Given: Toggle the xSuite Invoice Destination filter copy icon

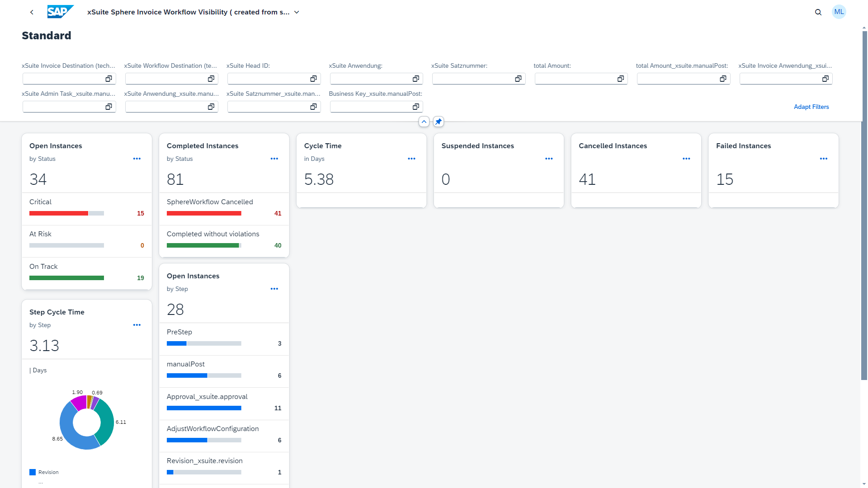Looking at the screenshot, I should 108,78.
